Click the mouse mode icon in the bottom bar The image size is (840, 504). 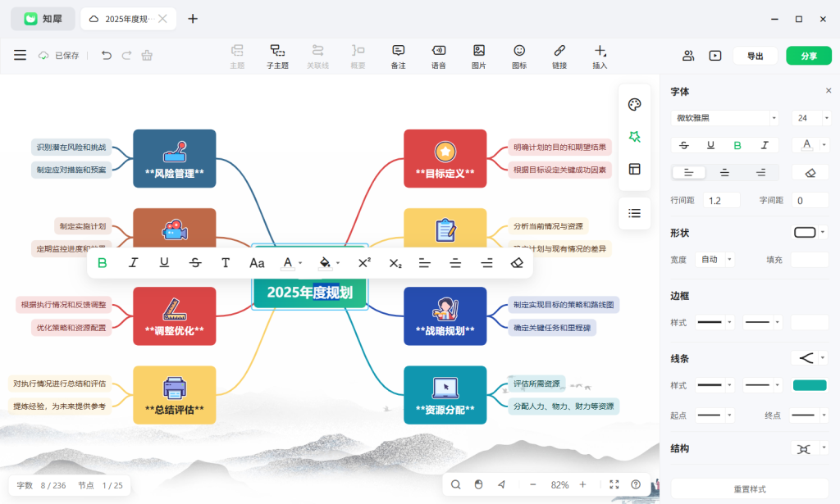point(479,484)
